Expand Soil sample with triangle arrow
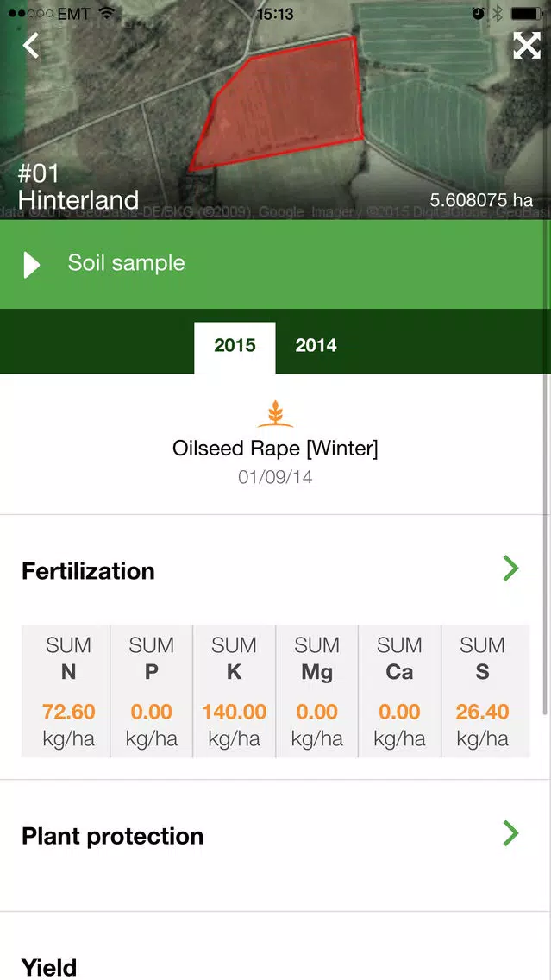 click(x=31, y=264)
